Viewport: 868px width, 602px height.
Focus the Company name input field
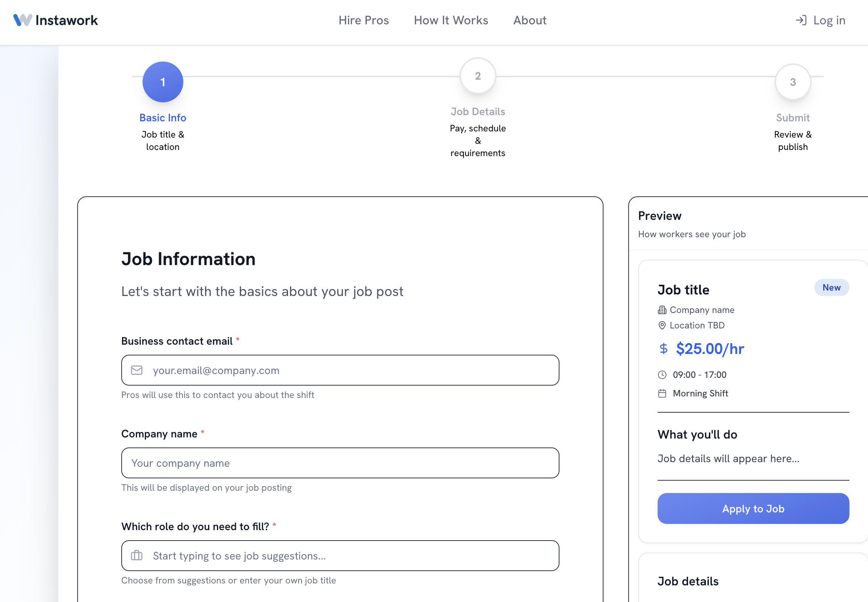[340, 463]
